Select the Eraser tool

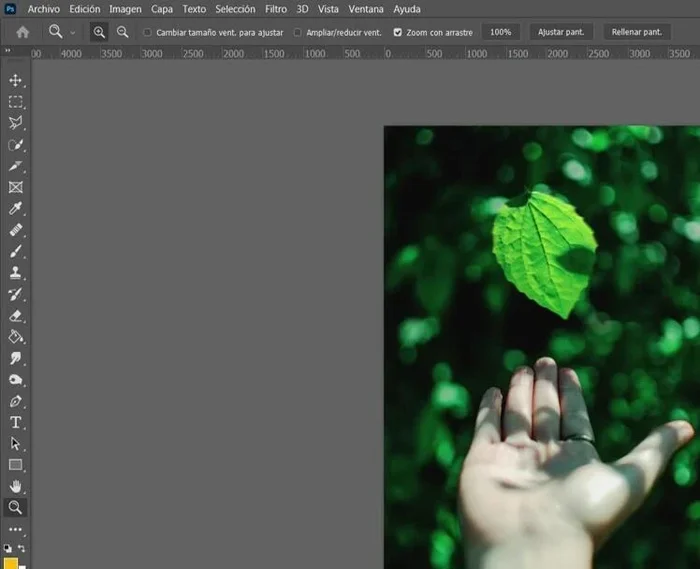click(x=15, y=315)
